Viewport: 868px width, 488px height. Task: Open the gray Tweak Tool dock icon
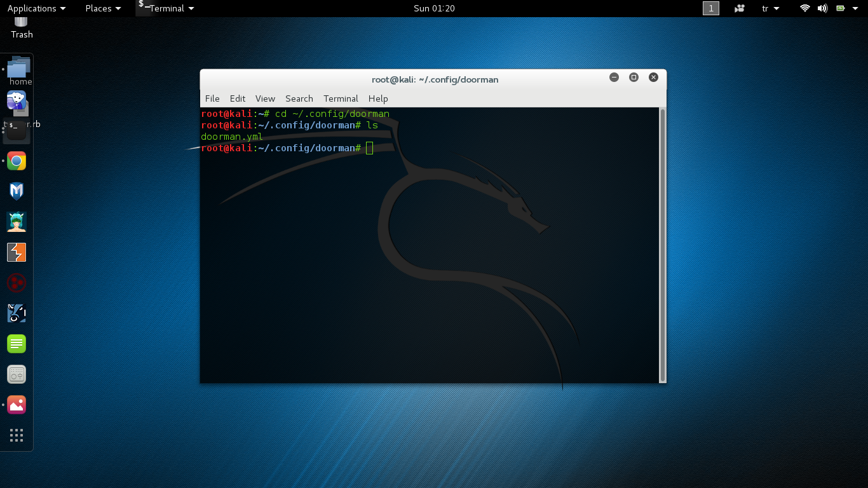[17, 374]
